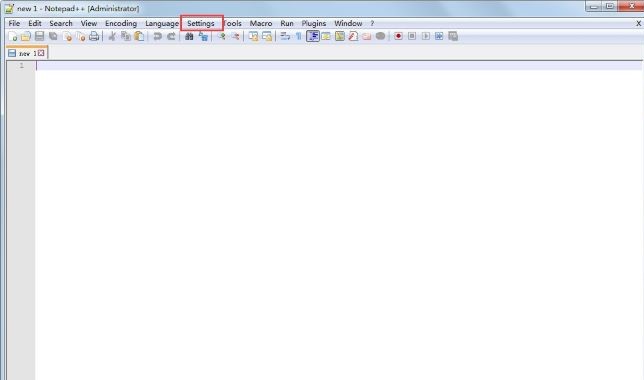Click line number 1 in the margin
Screen dimensions: 644x380
22,65
